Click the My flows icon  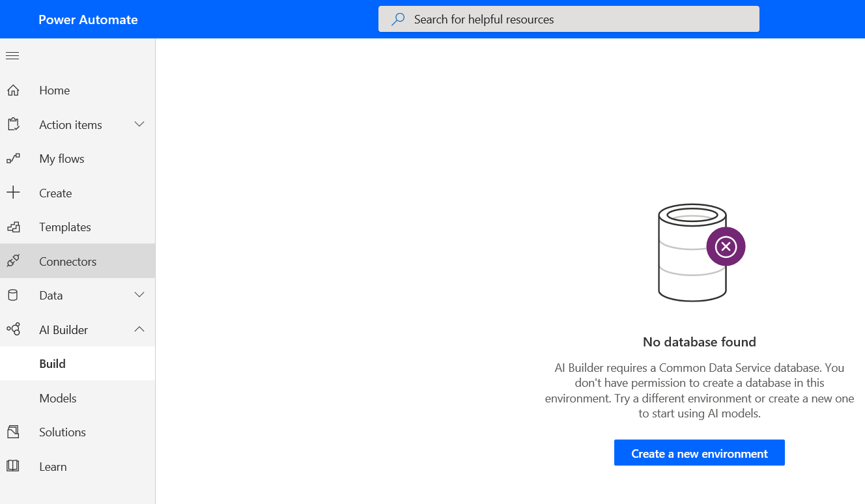[x=13, y=159]
